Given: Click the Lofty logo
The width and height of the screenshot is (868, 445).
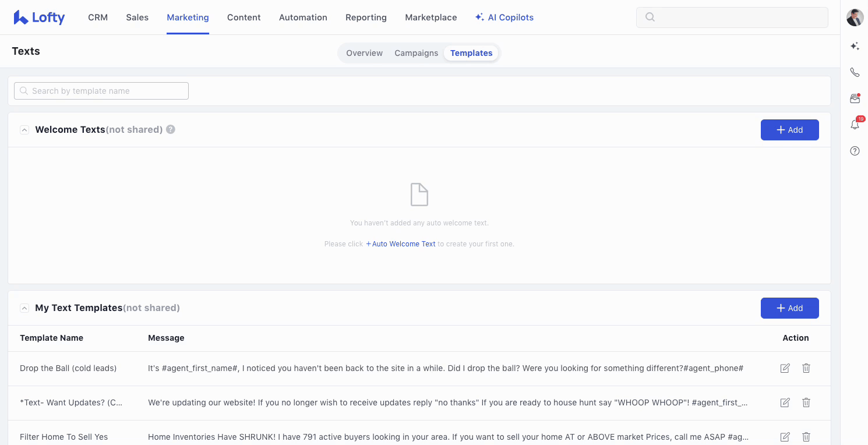Looking at the screenshot, I should (39, 17).
